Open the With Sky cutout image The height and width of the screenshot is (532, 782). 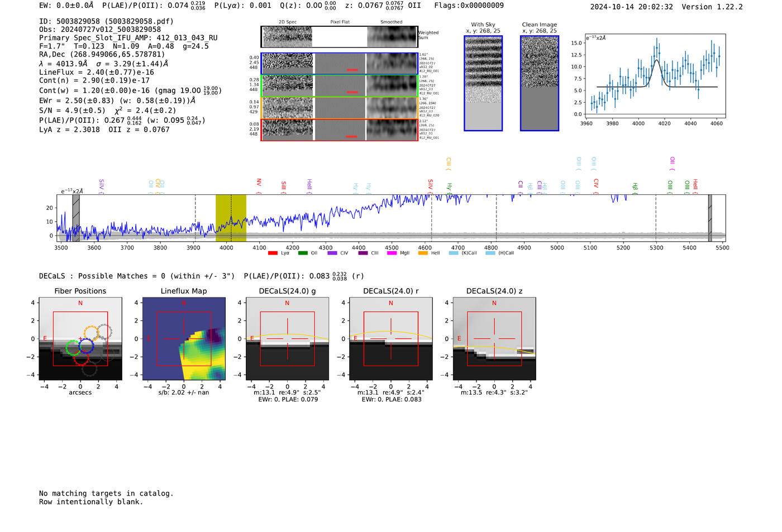click(483, 83)
